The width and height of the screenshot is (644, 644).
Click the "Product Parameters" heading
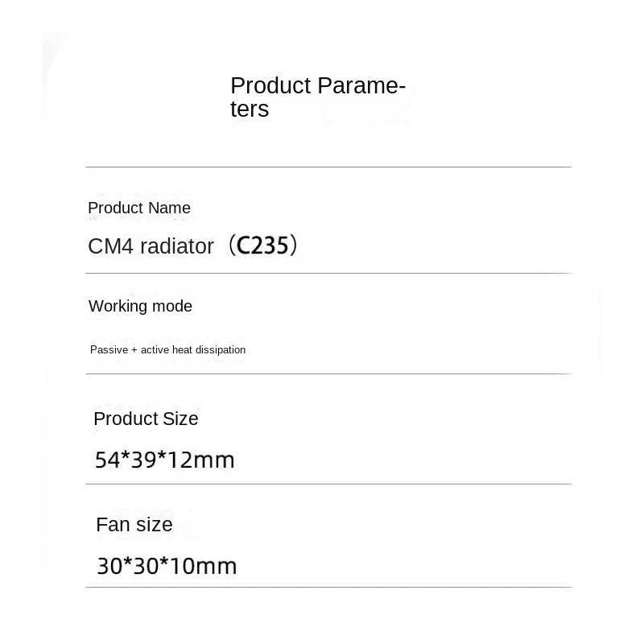(317, 97)
